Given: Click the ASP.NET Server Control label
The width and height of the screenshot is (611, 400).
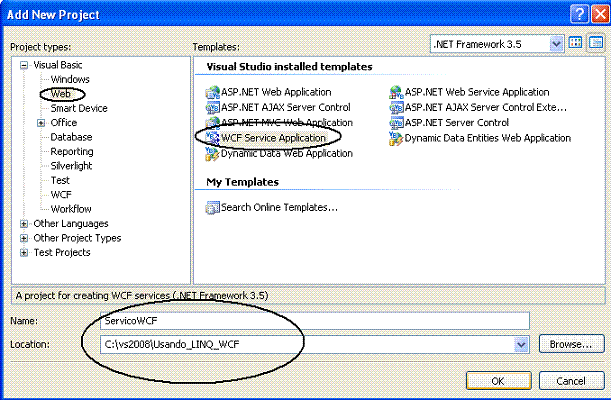Looking at the screenshot, I should point(457,123).
